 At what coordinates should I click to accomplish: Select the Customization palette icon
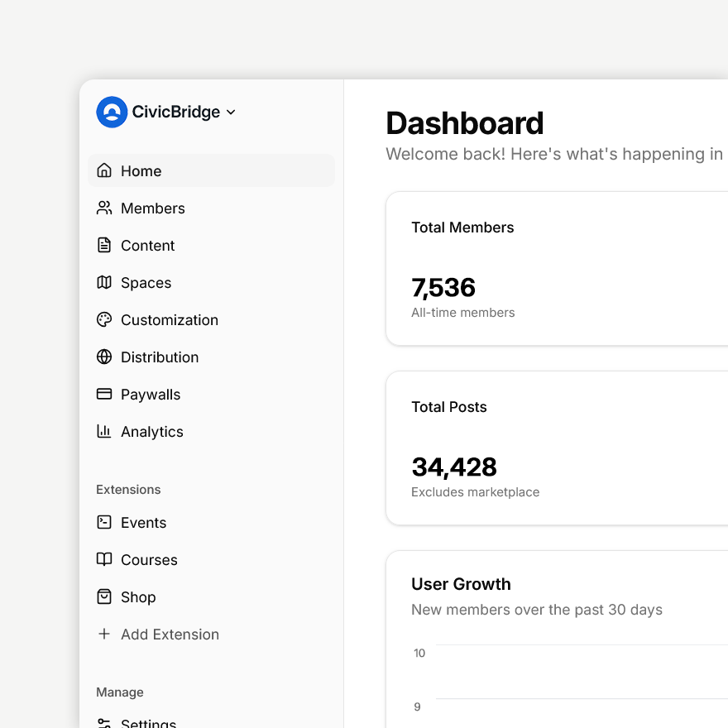[103, 319]
